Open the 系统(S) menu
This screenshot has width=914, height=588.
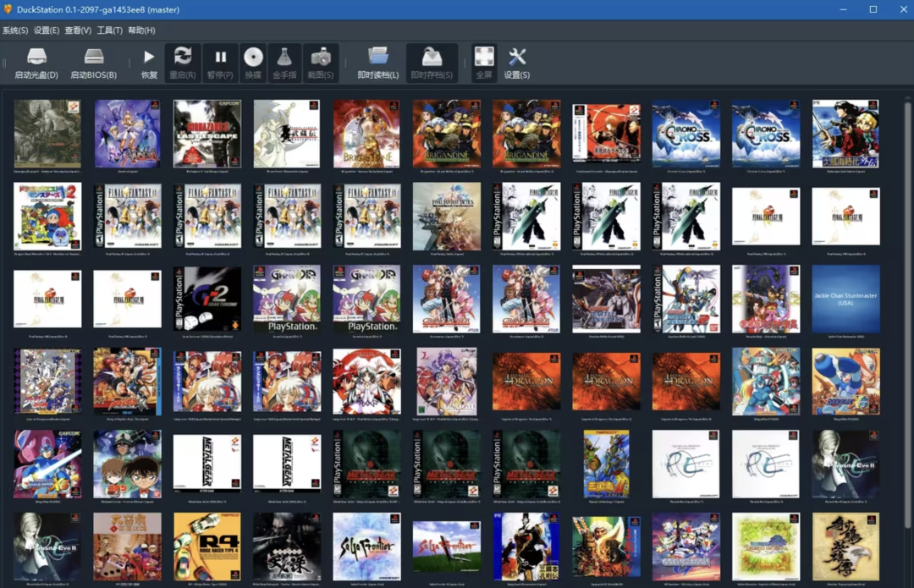(15, 30)
